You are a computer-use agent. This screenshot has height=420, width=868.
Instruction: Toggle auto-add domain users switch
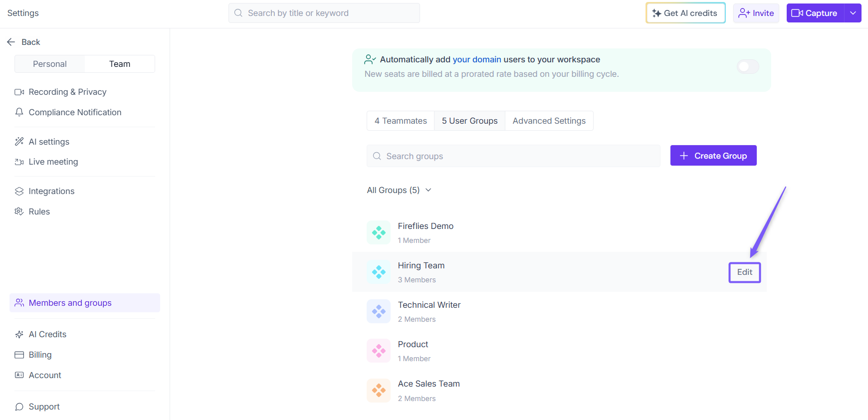click(748, 66)
